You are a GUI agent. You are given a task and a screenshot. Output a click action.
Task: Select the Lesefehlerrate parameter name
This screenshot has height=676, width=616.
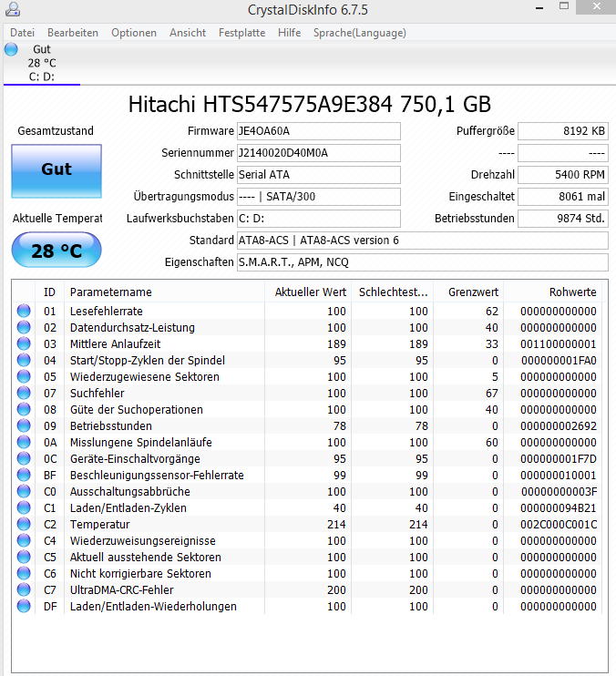coord(107,312)
